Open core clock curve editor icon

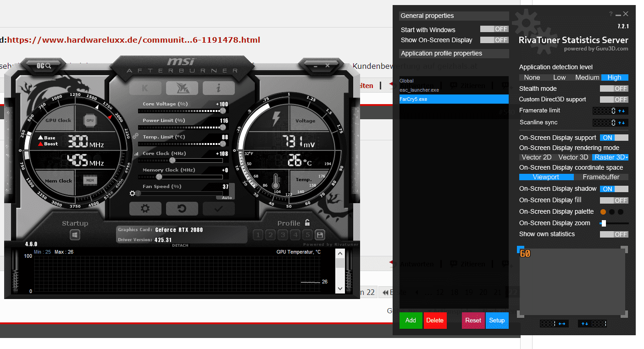pyautogui.click(x=136, y=155)
